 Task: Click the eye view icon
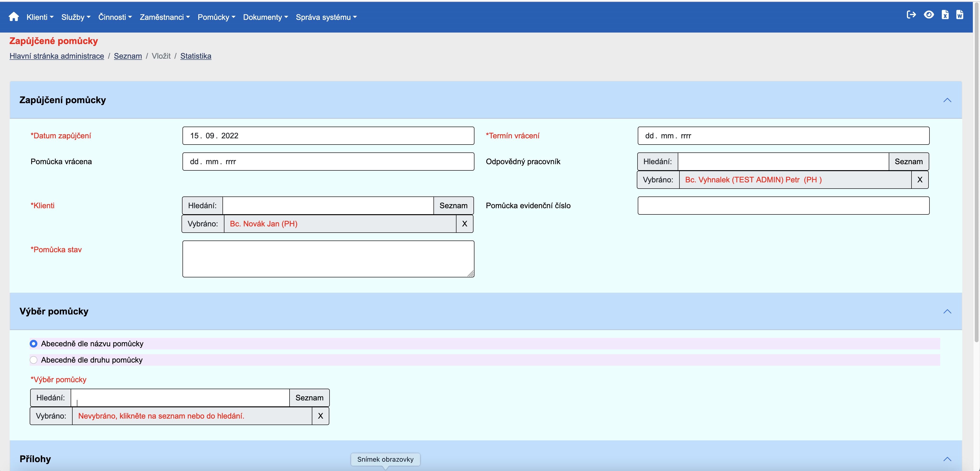(929, 15)
